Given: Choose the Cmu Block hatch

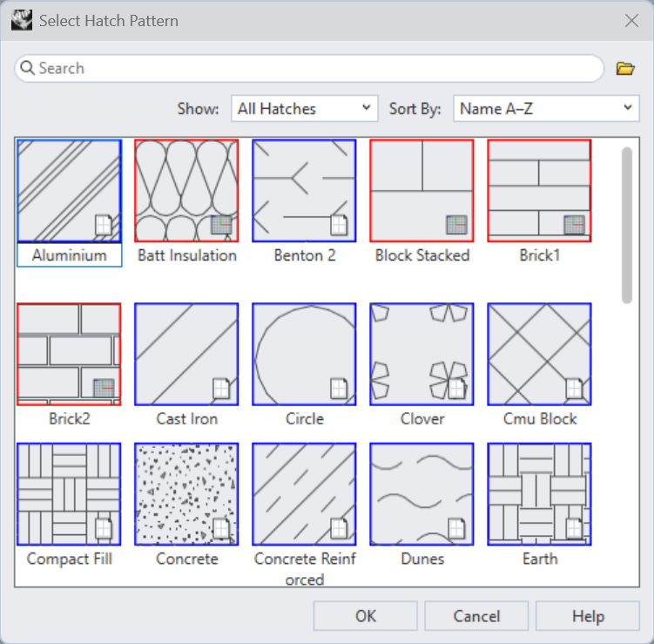Looking at the screenshot, I should click(x=539, y=354).
